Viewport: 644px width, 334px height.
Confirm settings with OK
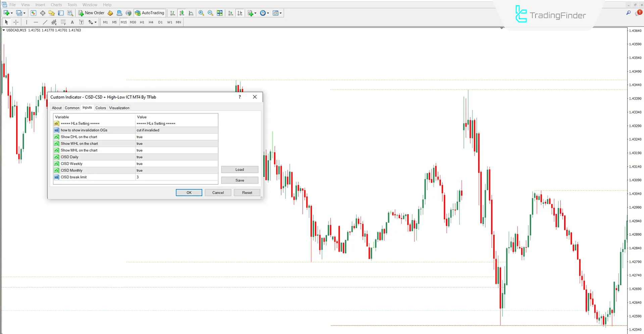coord(189,192)
